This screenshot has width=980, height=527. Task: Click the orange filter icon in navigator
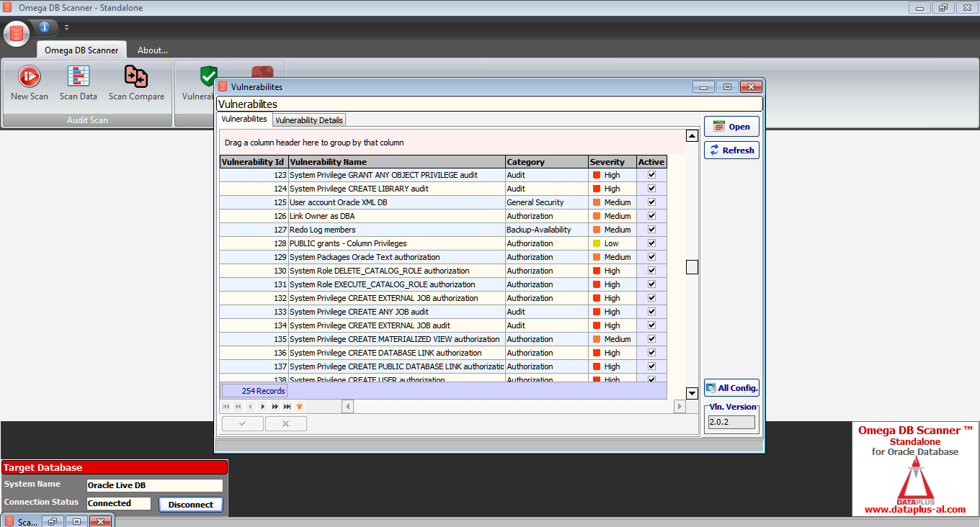299,407
